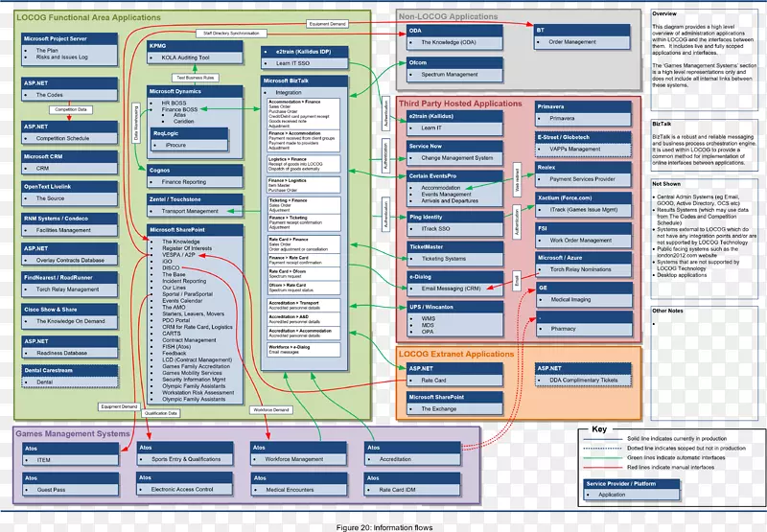Viewport: 767px width, 532px height.
Task: Select the 'Microsoft BizTalk' box title
Action: [286, 81]
